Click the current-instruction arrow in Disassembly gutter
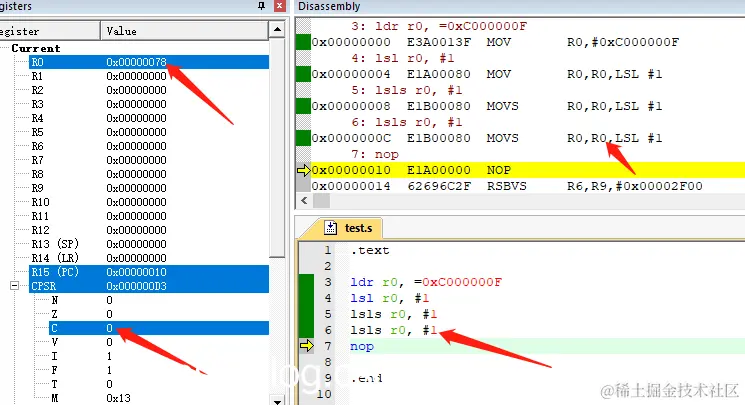The height and width of the screenshot is (405, 745). 303,170
